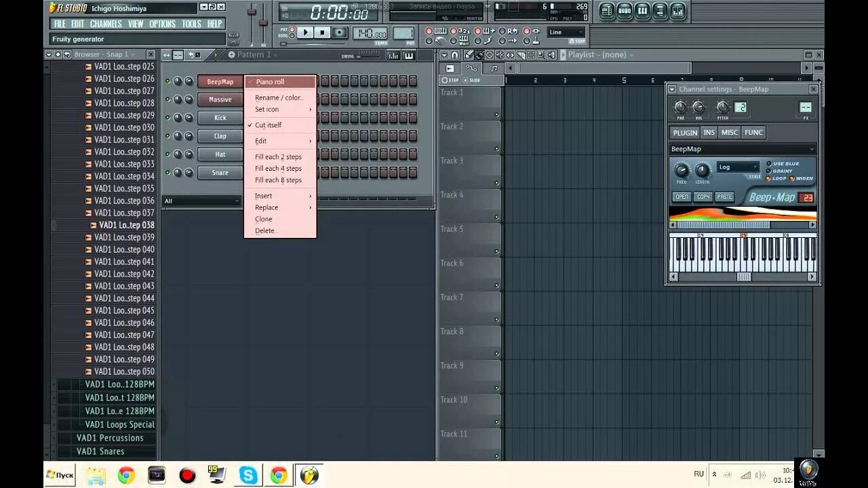Switch to the FUNC tab
This screenshot has width=868, height=488.
(x=753, y=132)
